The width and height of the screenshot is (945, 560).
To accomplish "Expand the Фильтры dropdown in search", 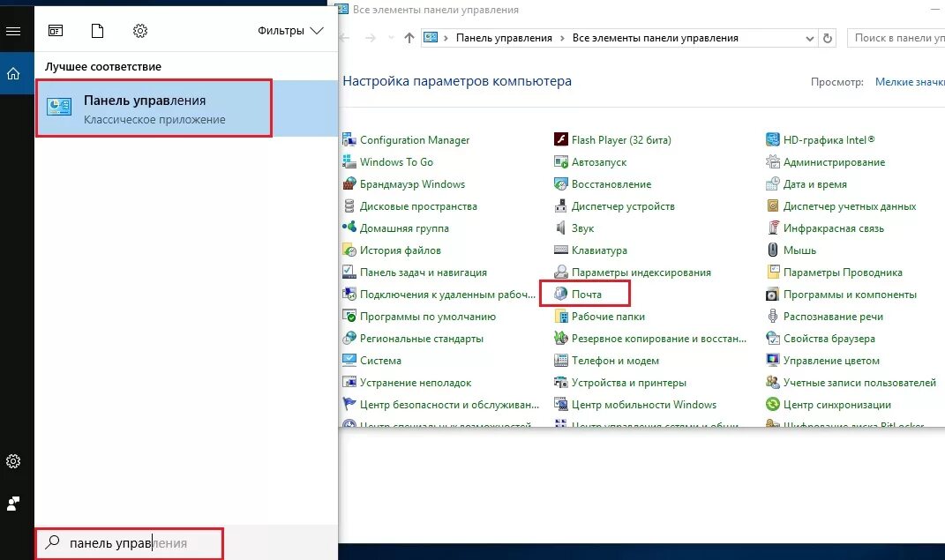I will click(290, 31).
